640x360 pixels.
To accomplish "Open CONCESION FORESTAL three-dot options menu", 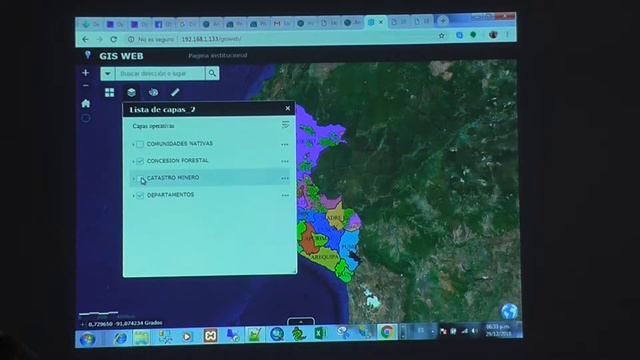I will (x=285, y=162).
